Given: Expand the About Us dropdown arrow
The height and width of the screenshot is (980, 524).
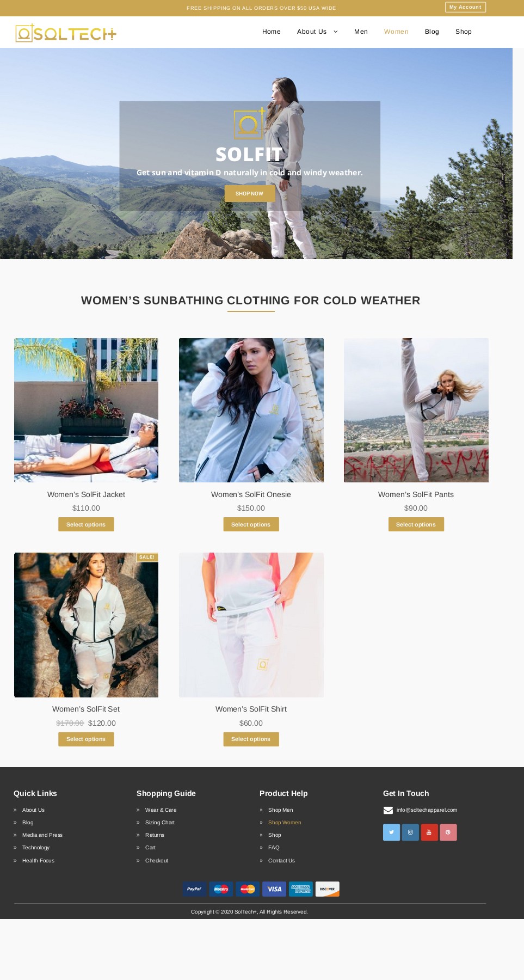Looking at the screenshot, I should coord(336,32).
